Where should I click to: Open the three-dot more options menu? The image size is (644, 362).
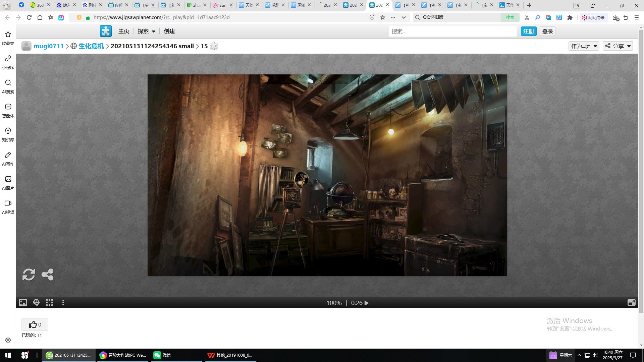point(63,303)
